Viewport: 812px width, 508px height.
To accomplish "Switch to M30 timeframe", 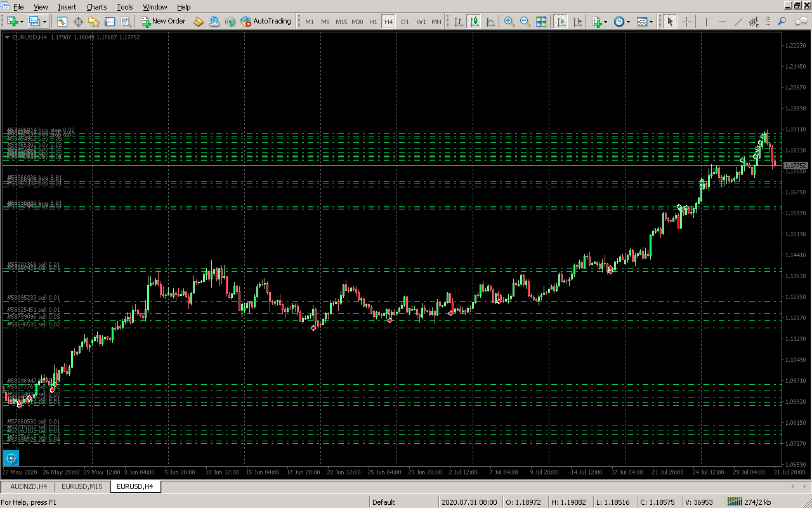I will pyautogui.click(x=358, y=22).
